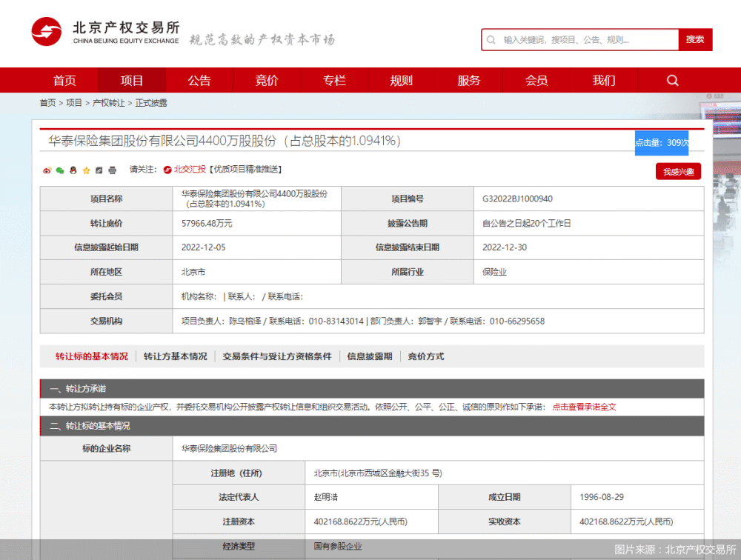This screenshot has width=741, height=560.
Task: Select the 交易条件与受让方资格条件 tab
Action: tap(277, 356)
